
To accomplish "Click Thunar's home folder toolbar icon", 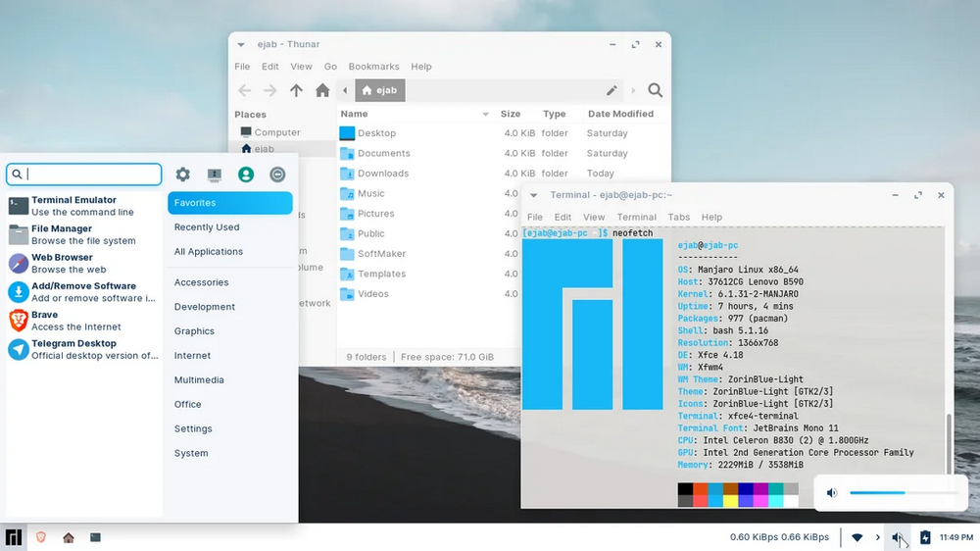I will (x=322, y=90).
